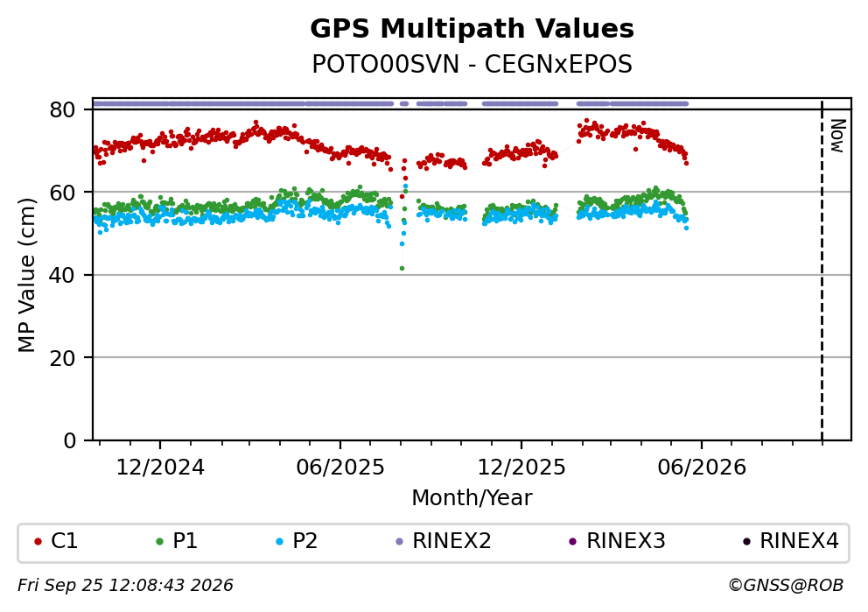Click the rotated Now label
Image resolution: width=868 pixels, height=612 pixels.
[837, 137]
